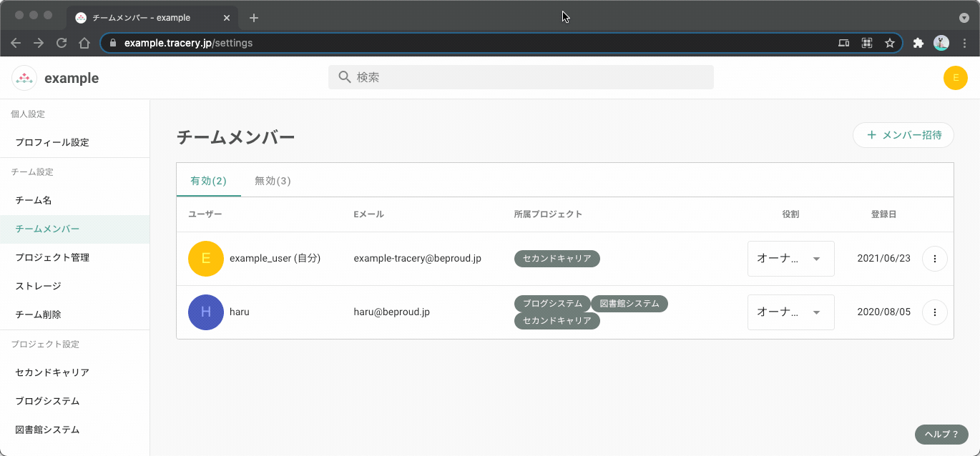Click haru's ブログシステム project tag
The width and height of the screenshot is (980, 456).
click(x=552, y=303)
